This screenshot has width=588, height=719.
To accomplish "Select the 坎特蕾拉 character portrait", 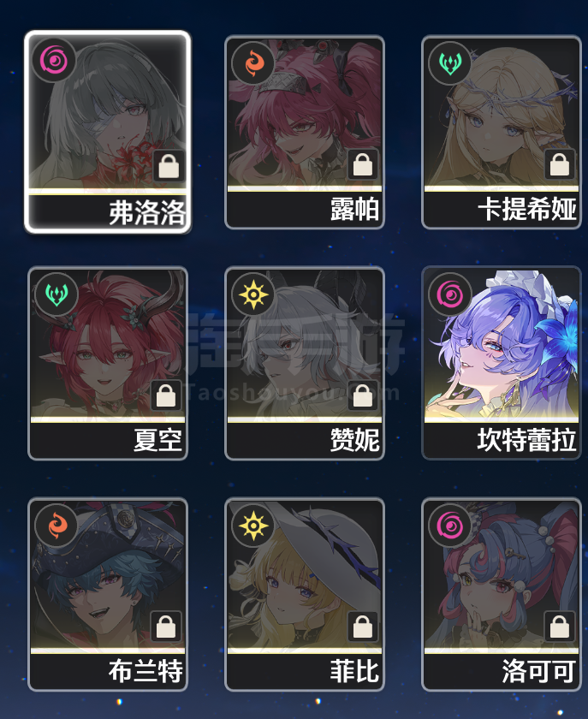I will click(502, 346).
